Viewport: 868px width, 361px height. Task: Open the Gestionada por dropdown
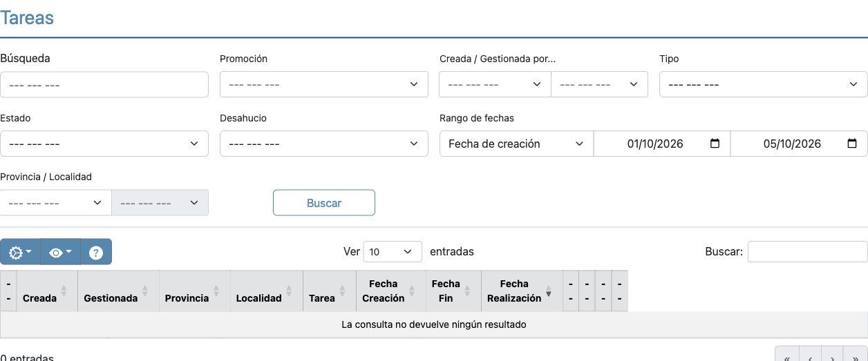point(599,84)
